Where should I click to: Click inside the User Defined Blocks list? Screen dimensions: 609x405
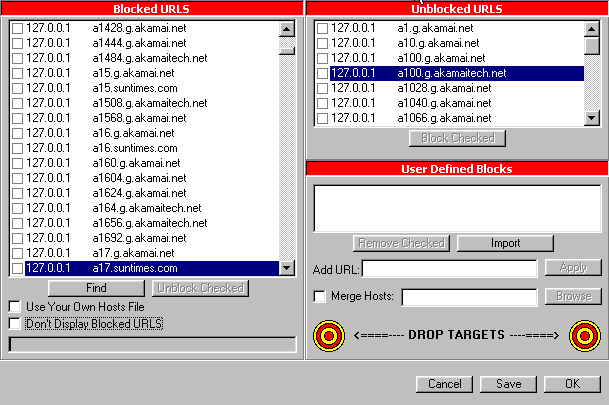pos(458,209)
